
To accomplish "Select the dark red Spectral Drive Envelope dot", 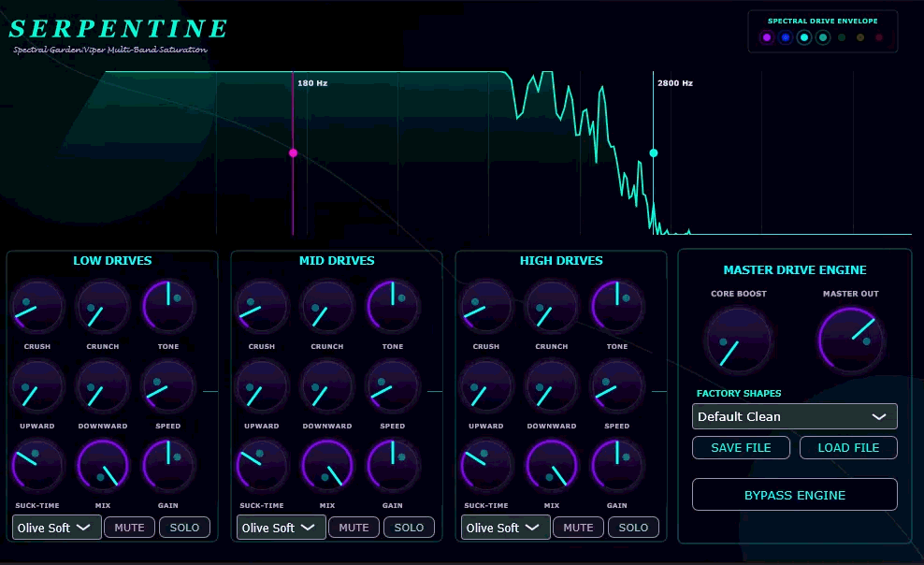I will (879, 37).
